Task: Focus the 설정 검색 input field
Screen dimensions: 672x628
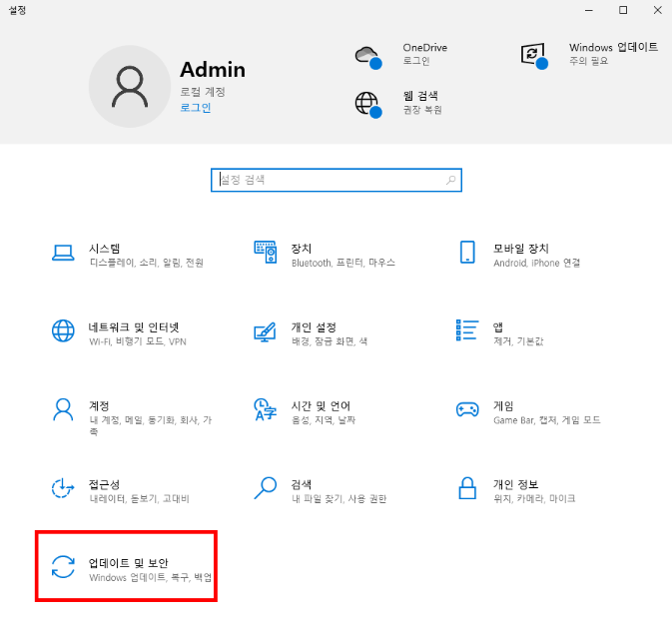Action: [x=336, y=180]
